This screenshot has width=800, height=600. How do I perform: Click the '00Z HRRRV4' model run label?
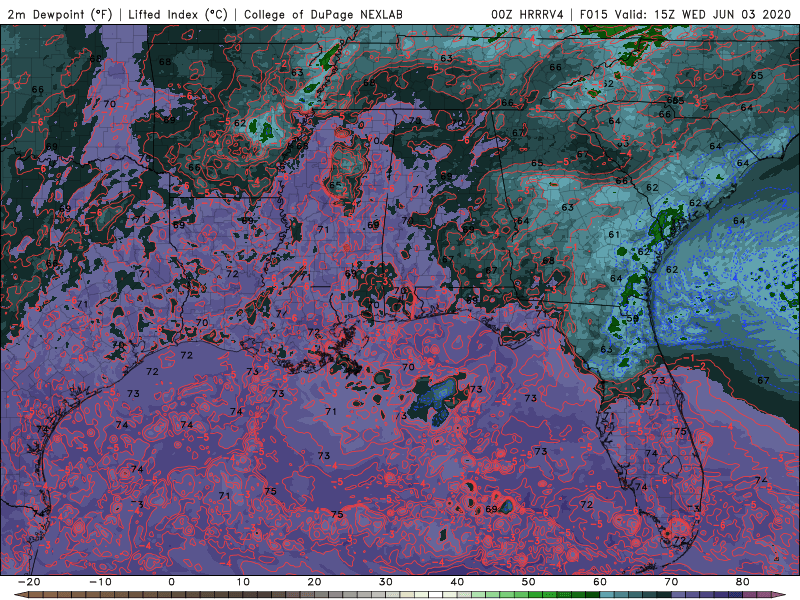(527, 14)
